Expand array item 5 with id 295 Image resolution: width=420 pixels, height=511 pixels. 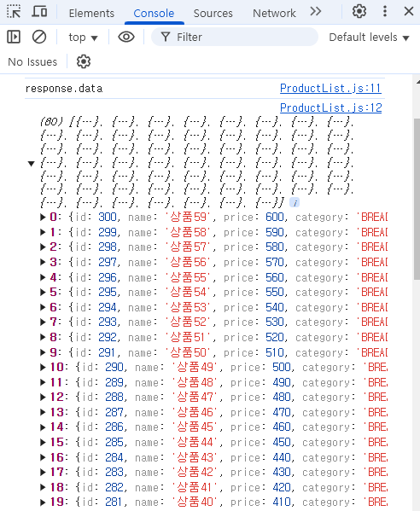click(x=43, y=293)
